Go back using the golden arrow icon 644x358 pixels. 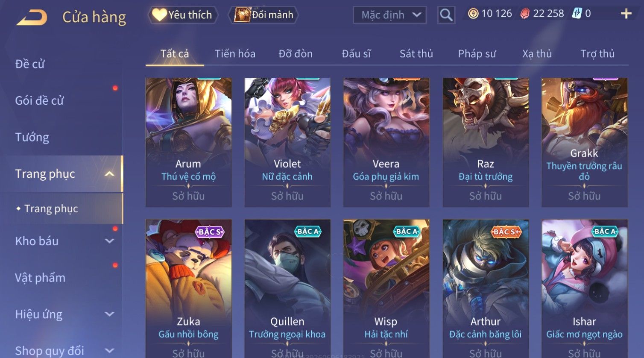tap(32, 18)
